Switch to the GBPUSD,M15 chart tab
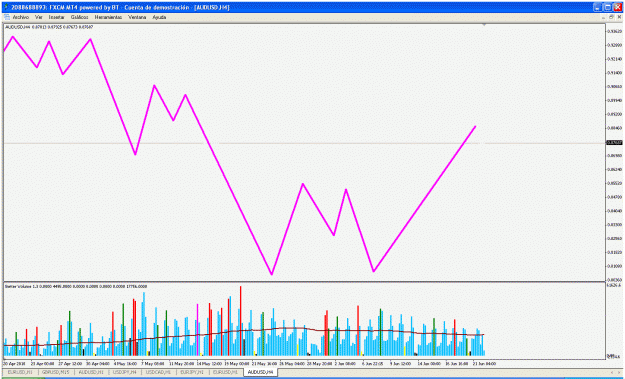This screenshot has width=625, height=379. (55, 372)
